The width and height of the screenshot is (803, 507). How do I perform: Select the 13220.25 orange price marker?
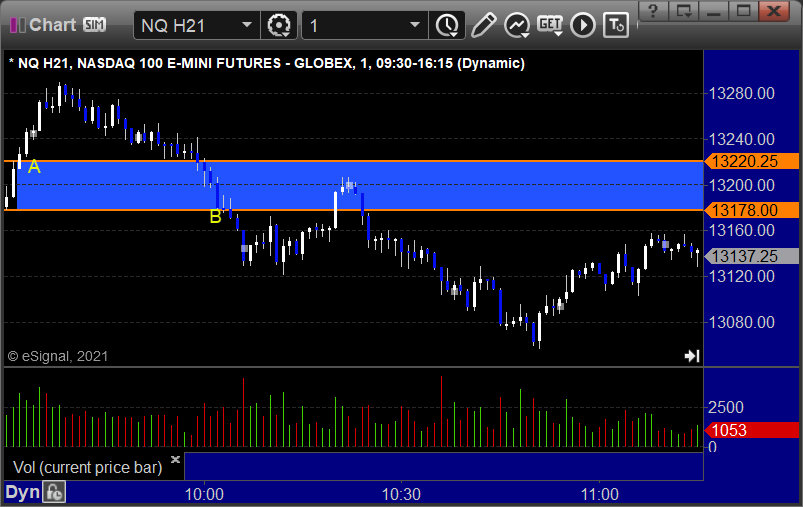click(752, 161)
